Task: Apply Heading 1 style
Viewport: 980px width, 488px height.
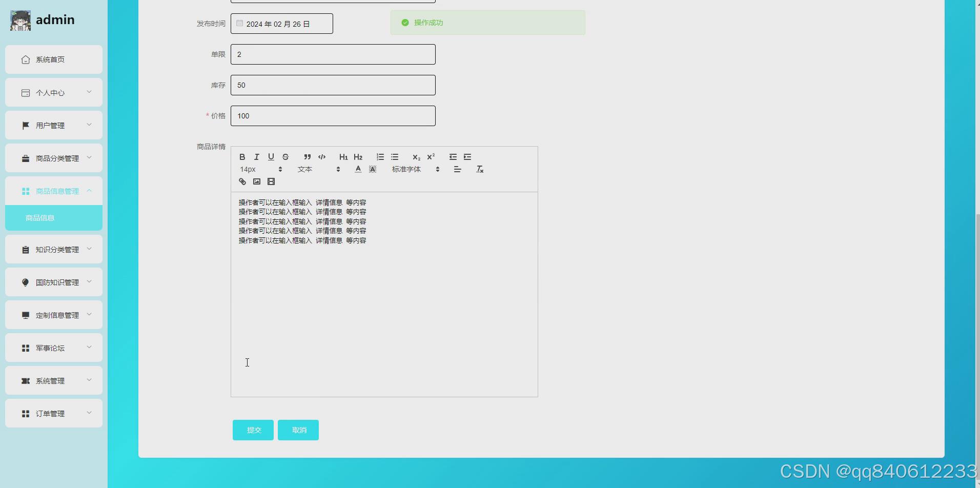Action: [x=343, y=157]
